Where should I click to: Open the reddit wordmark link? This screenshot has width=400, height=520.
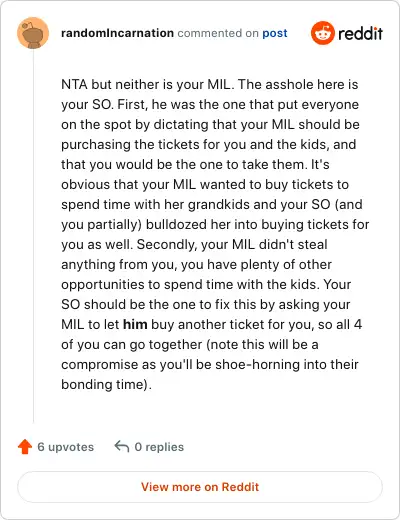pos(360,33)
